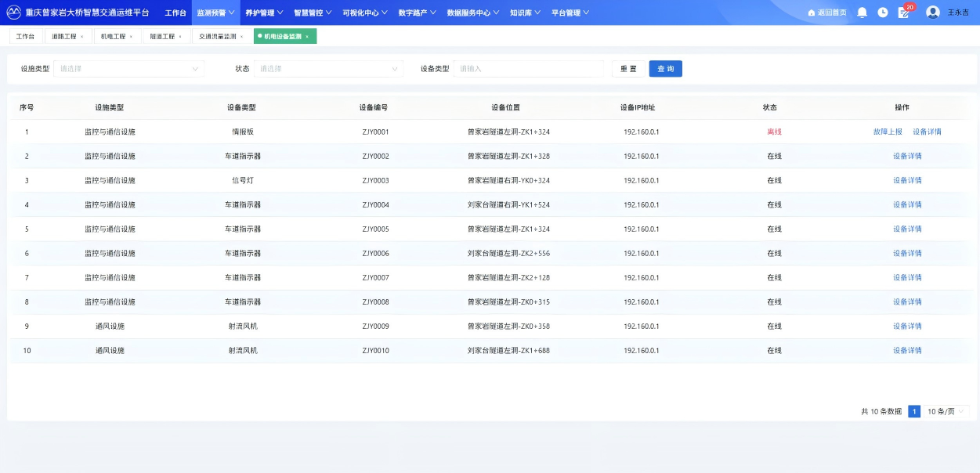Viewport: 980px width, 473px height.
Task: Open 设备详情 for device ZJY0010
Action: click(x=907, y=350)
